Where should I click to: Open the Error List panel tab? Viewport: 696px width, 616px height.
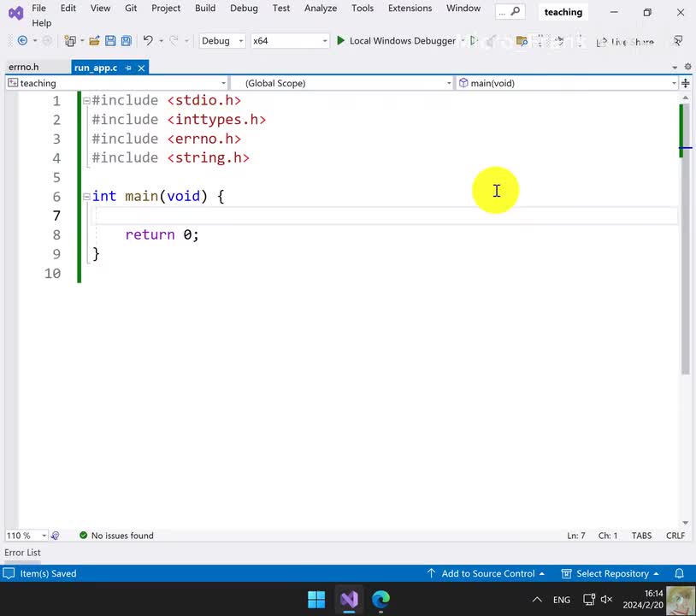22,553
